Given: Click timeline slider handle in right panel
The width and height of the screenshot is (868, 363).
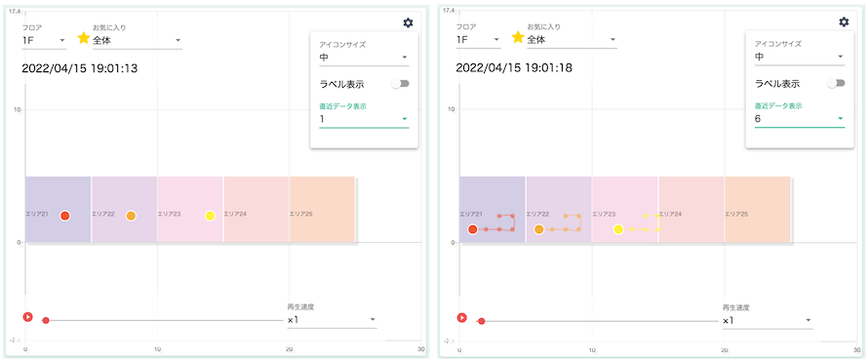Looking at the screenshot, I should [x=482, y=321].
